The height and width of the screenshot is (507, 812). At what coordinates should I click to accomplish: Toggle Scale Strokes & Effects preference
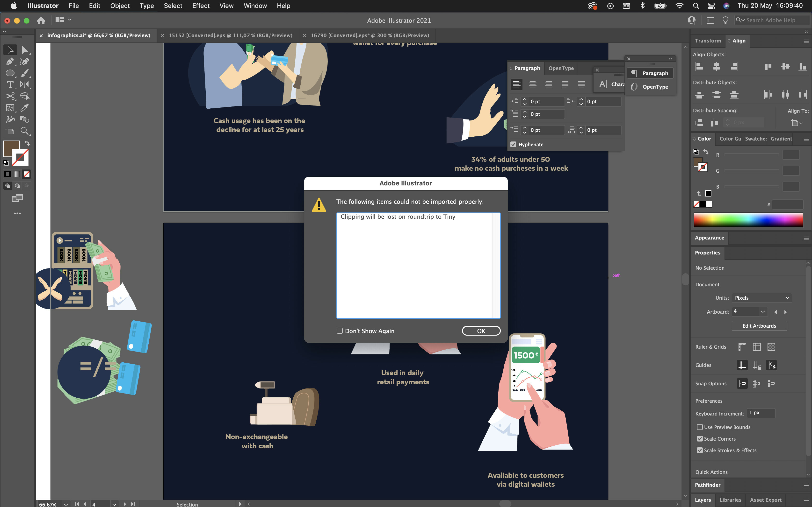coord(700,450)
